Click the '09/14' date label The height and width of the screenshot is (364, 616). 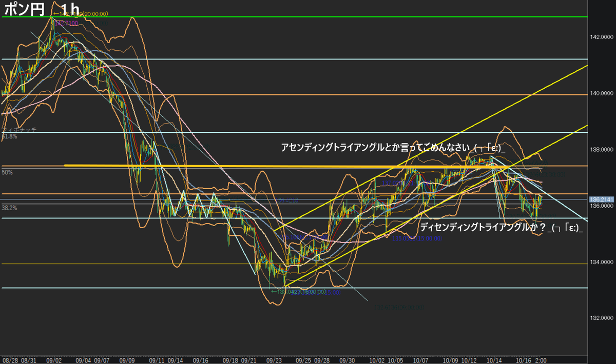pyautogui.click(x=174, y=360)
